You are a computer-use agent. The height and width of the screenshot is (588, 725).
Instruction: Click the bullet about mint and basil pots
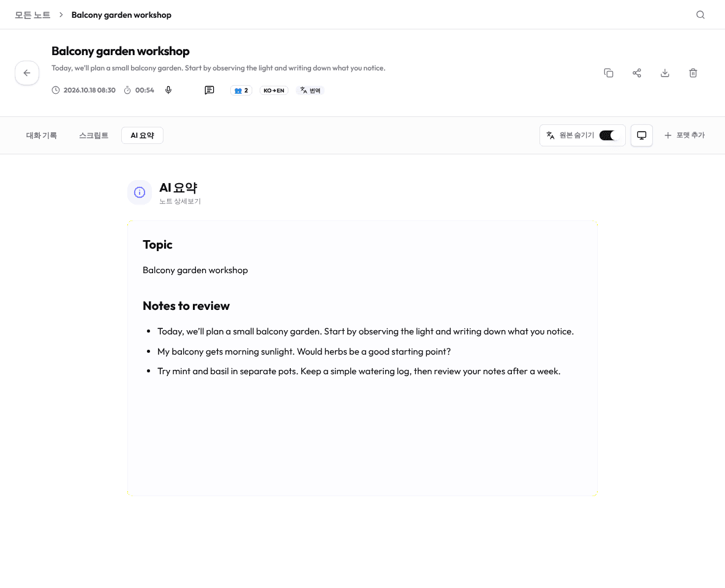pos(359,372)
